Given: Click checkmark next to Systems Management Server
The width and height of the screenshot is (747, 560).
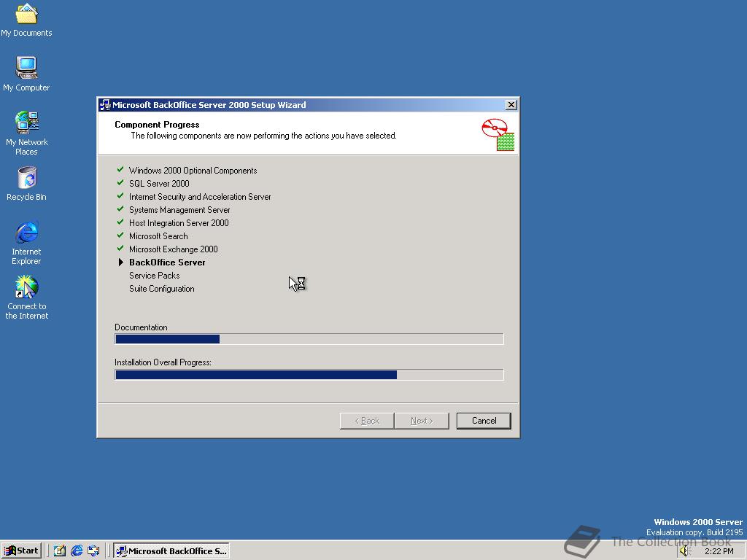Looking at the screenshot, I should click(120, 209).
